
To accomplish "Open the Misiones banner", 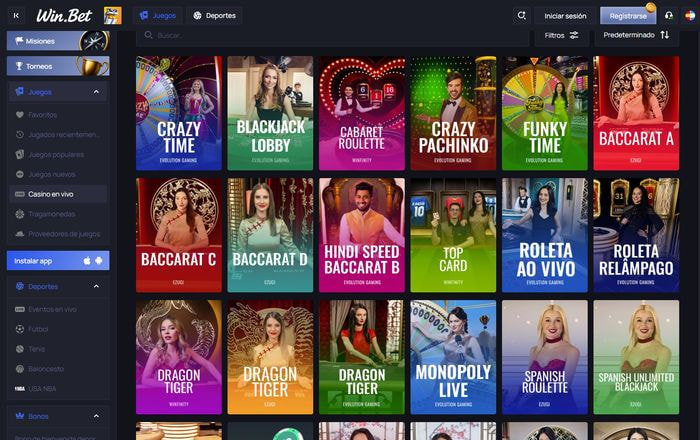I will pyautogui.click(x=58, y=41).
